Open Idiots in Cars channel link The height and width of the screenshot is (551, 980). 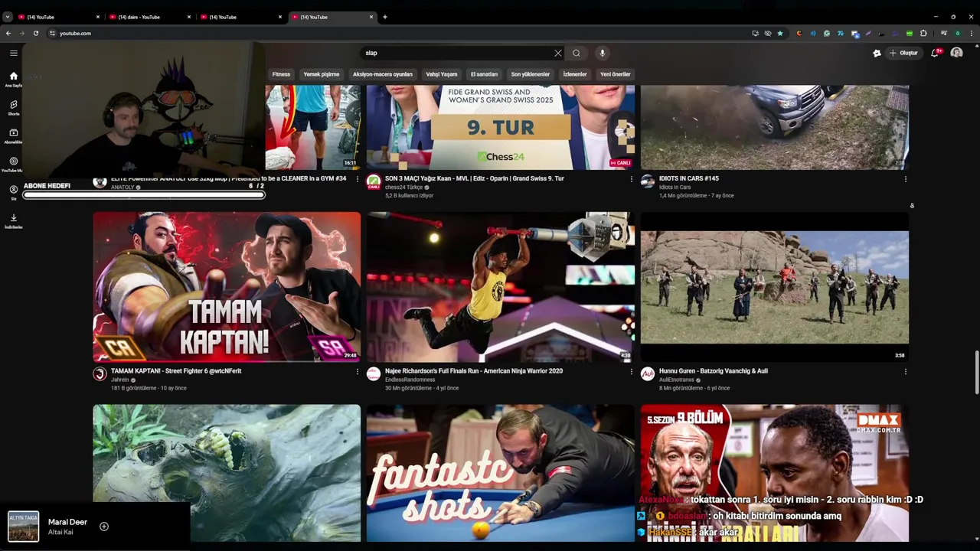coord(675,187)
